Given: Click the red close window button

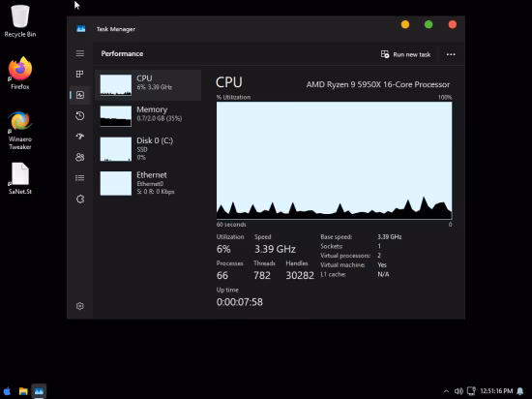Looking at the screenshot, I should pos(453,24).
